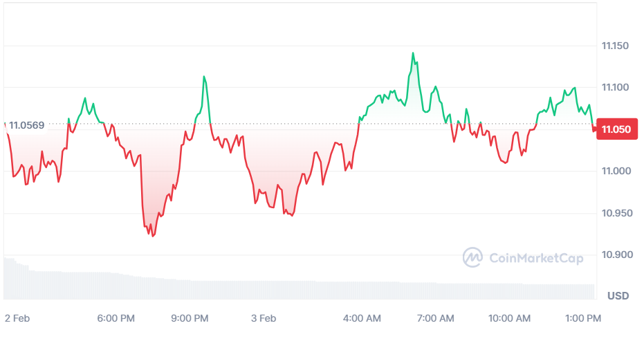Viewport: 644px width, 341px height.
Task: Click the CoinMarketCap watermark text
Action: (x=536, y=258)
